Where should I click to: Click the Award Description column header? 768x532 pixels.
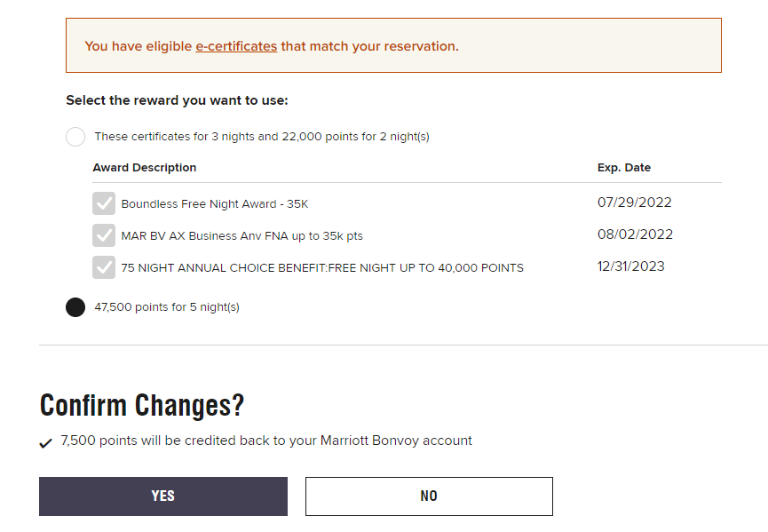click(x=145, y=168)
